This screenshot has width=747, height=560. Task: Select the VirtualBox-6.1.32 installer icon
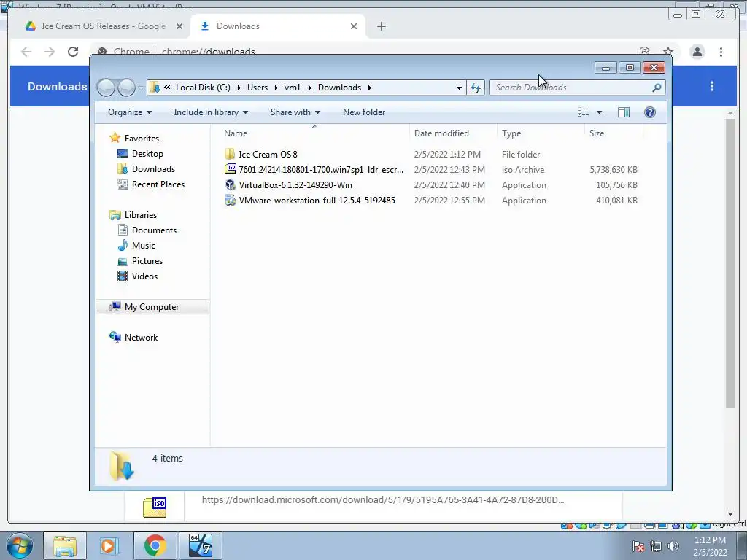(x=230, y=184)
